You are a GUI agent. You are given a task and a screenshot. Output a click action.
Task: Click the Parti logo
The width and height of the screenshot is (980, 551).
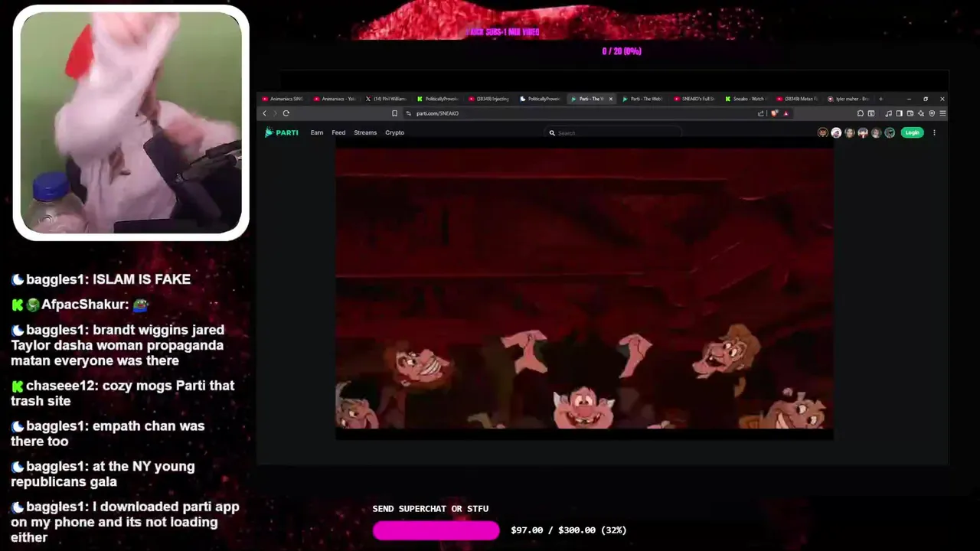(282, 132)
